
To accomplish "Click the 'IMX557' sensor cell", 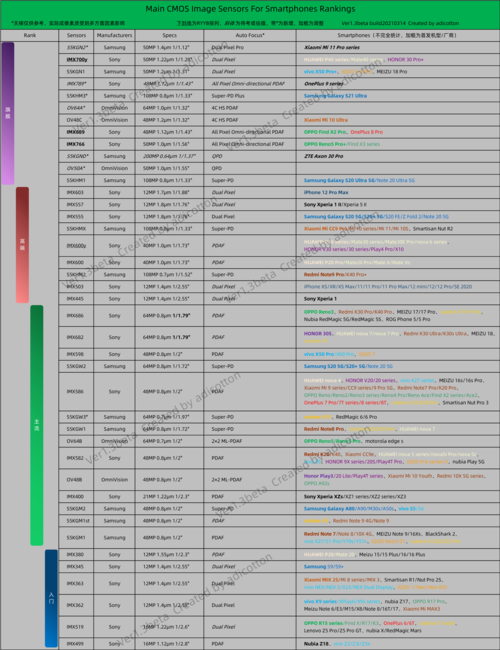I will 75,204.
